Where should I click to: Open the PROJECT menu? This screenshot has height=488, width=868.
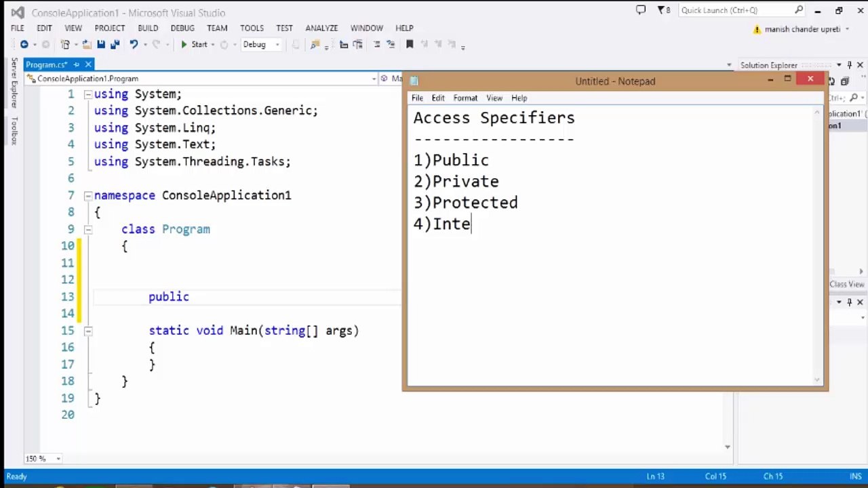point(110,28)
